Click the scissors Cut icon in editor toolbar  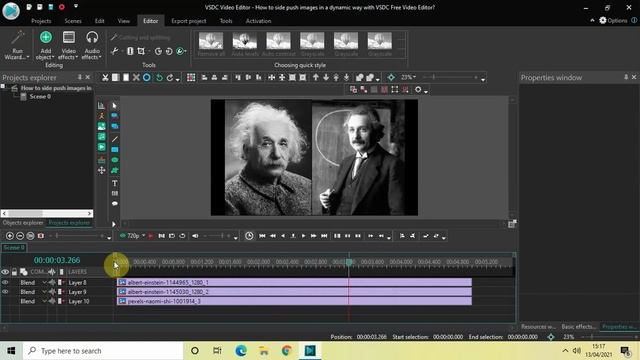click(x=105, y=78)
